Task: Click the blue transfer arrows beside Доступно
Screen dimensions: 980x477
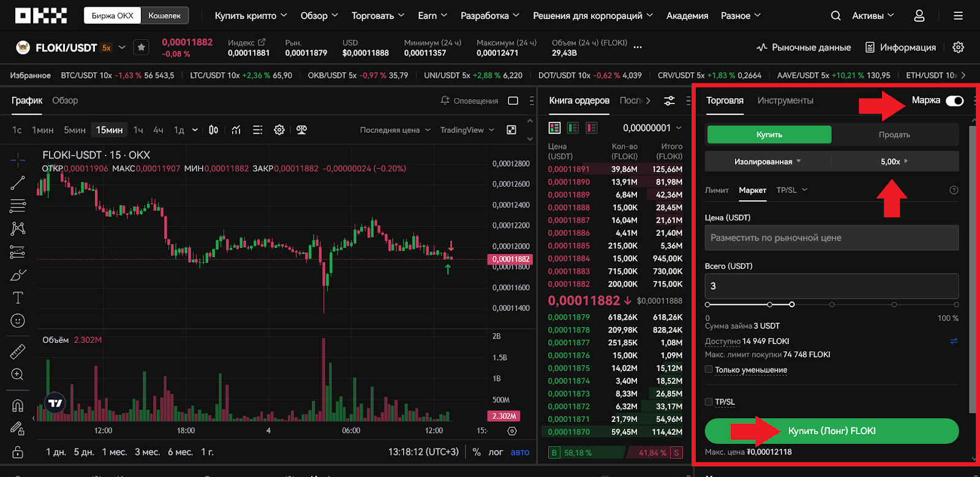Action: pyautogui.click(x=954, y=341)
